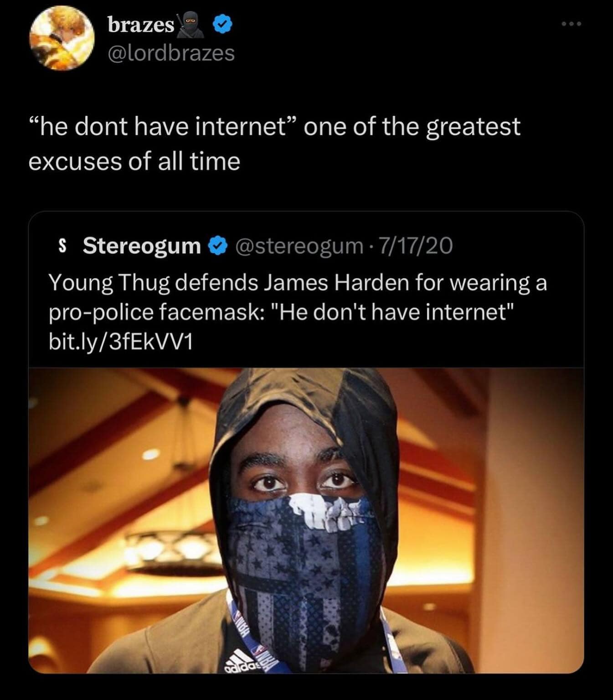Click the Stereogum S logo avatar

64,246
